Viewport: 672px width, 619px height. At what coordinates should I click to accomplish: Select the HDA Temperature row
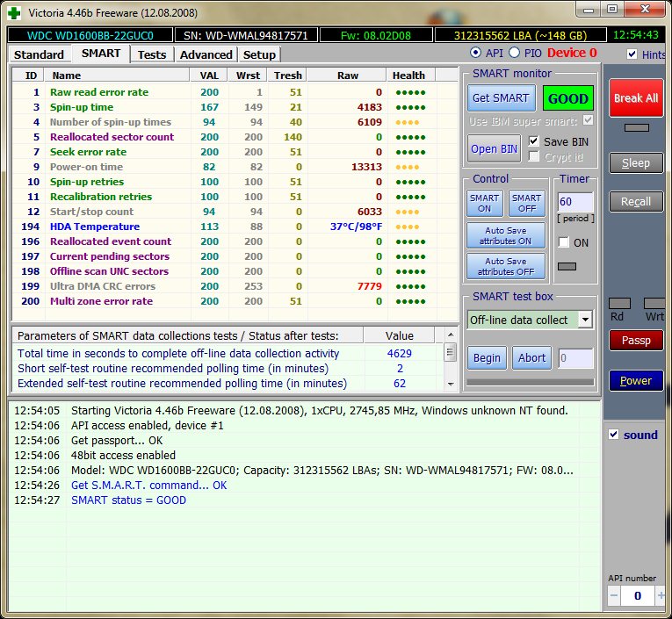pyautogui.click(x=235, y=227)
